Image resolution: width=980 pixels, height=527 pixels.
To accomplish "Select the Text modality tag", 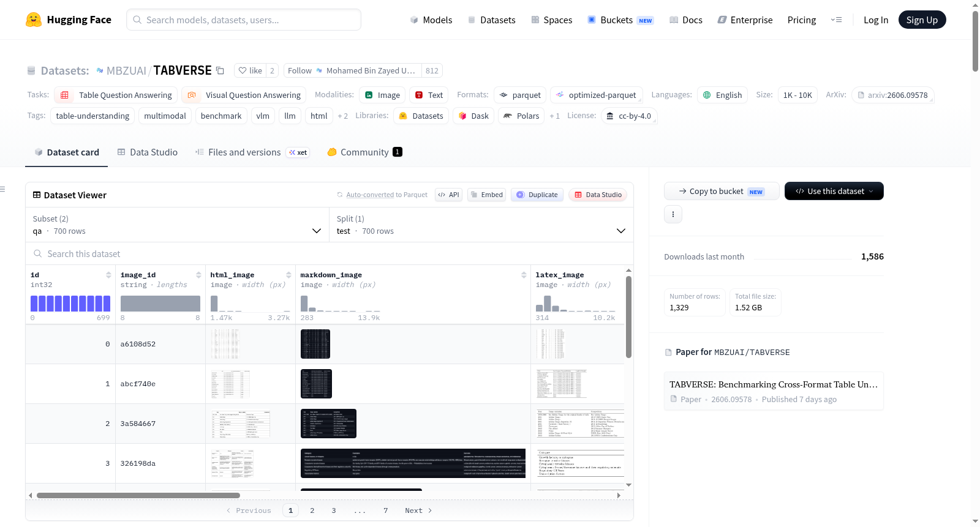I will [x=429, y=95].
